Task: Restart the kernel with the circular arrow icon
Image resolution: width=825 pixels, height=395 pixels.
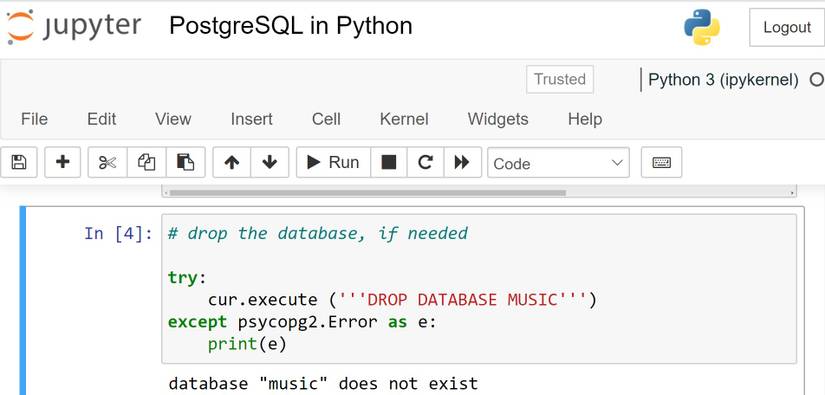Action: coord(425,163)
